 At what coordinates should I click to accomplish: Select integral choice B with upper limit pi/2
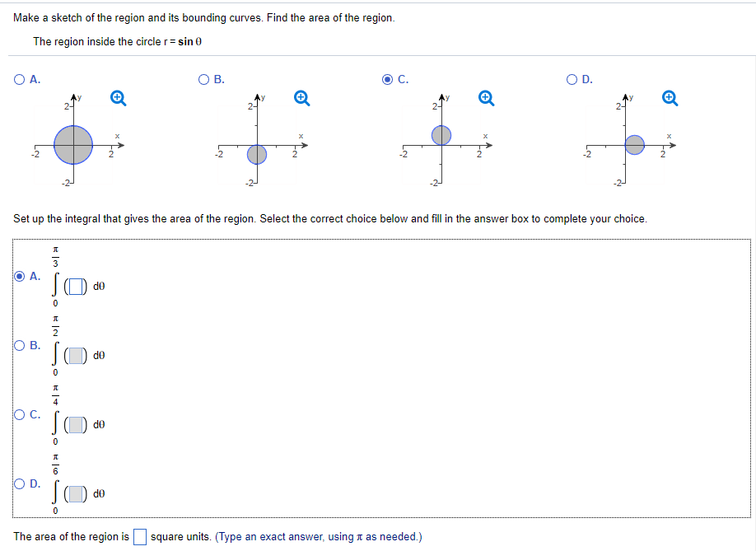[17, 346]
